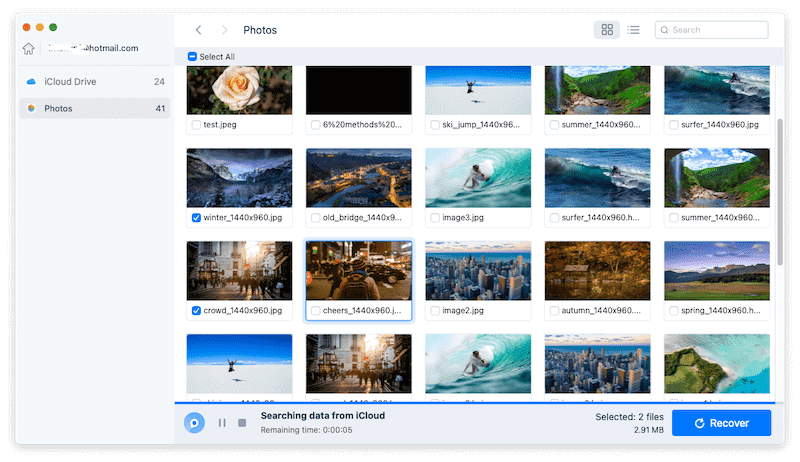Screen dimensions: 800x462
Task: Select the rose thumbnail test.jpeg
Action: coord(239,90)
